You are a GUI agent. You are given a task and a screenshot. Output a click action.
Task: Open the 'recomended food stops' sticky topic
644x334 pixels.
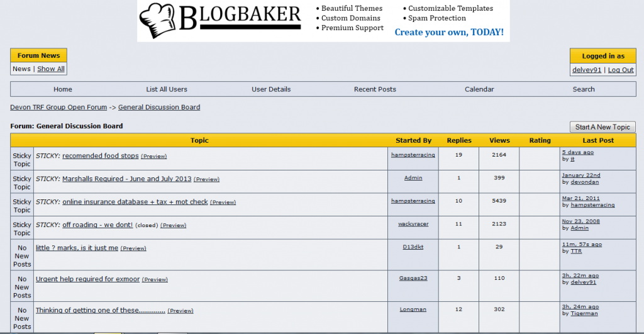coord(100,156)
